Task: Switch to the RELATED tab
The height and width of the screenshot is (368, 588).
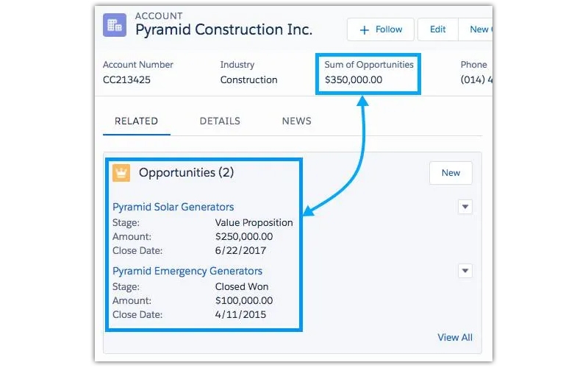Action: [136, 121]
